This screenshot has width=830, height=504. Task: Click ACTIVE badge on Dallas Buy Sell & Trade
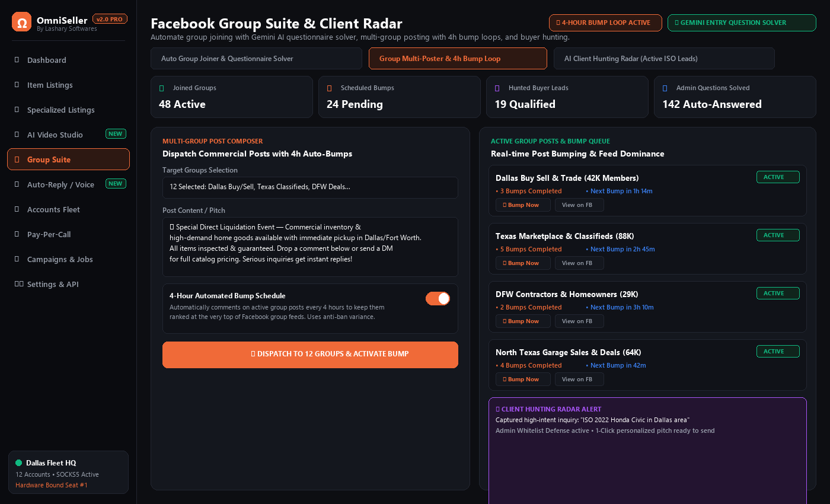(778, 177)
